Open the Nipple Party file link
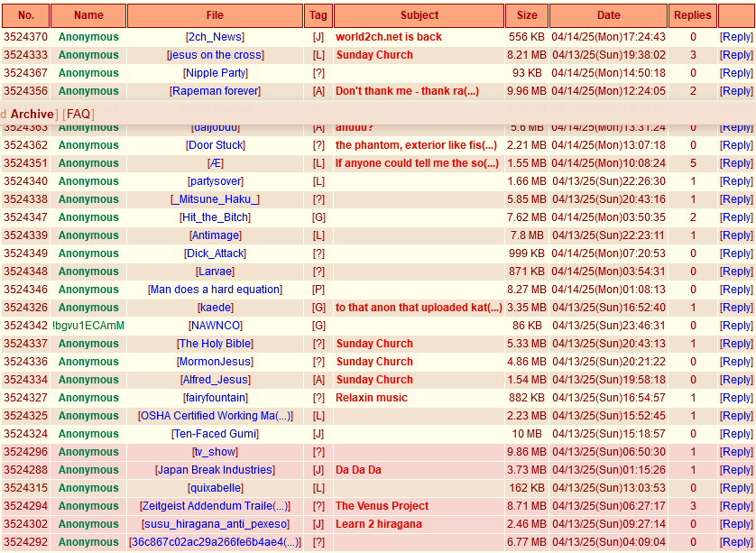The image size is (756, 553). pyautogui.click(x=216, y=73)
